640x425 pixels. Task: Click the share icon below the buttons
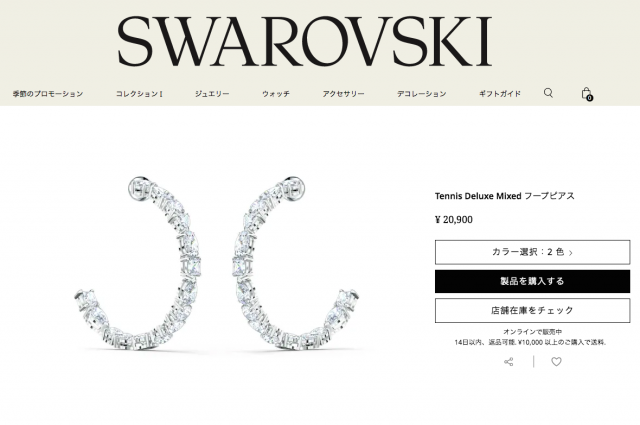point(509,362)
